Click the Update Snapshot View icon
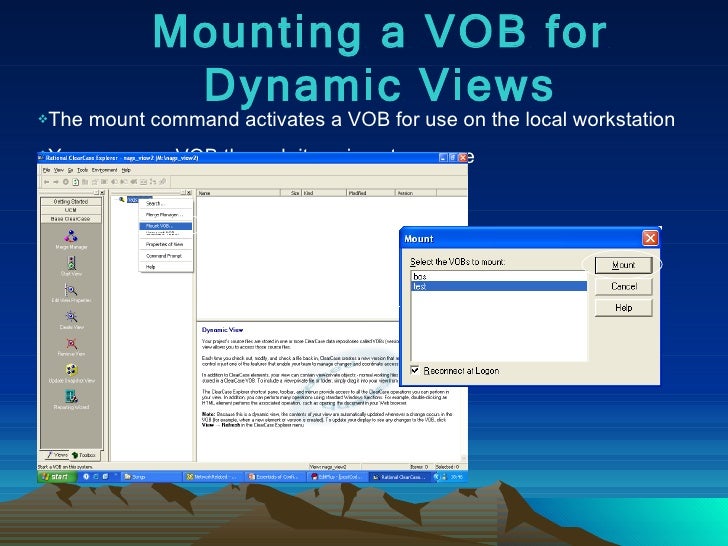The width and height of the screenshot is (728, 546). tap(71, 370)
